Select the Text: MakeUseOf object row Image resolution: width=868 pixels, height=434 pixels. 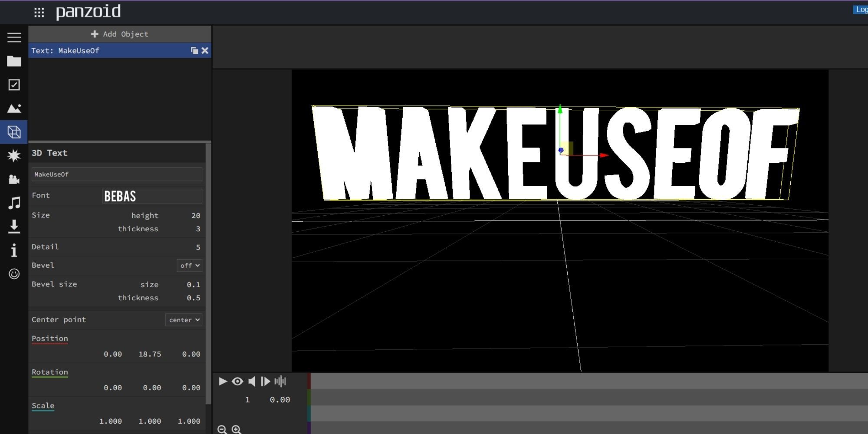click(120, 51)
